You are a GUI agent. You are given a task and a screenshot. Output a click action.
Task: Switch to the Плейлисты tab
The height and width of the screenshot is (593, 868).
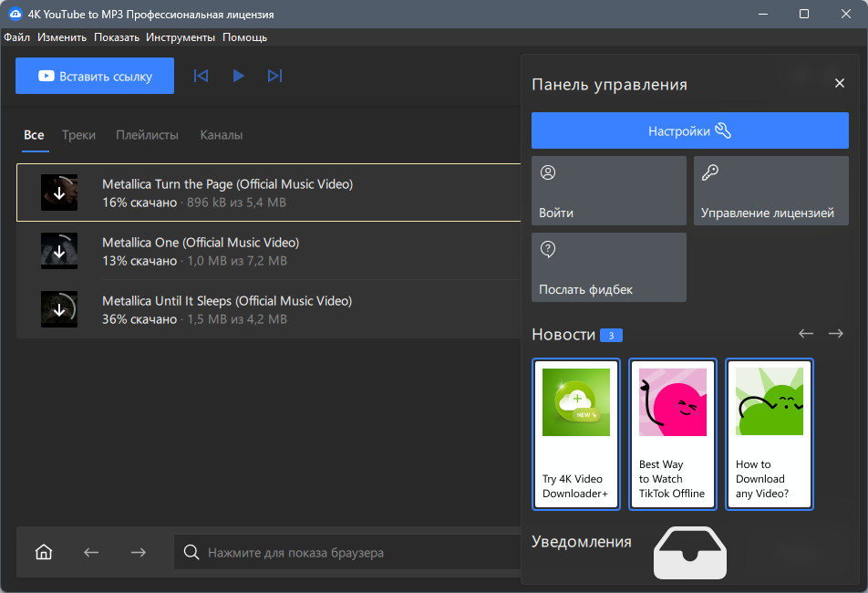point(148,135)
